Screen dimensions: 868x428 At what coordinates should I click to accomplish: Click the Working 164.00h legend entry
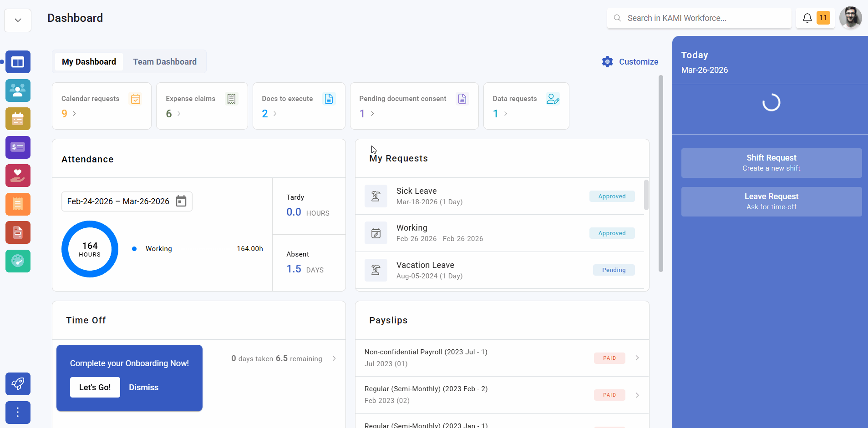click(x=198, y=249)
